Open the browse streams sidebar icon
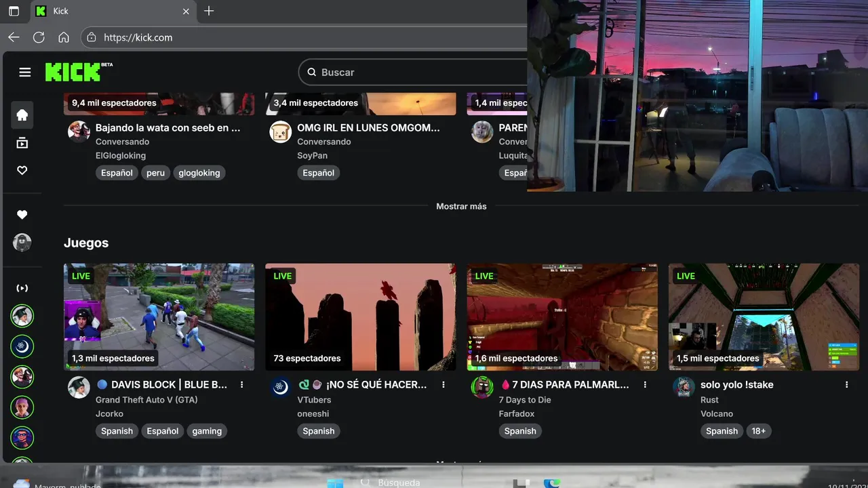This screenshot has width=868, height=488. click(22, 143)
